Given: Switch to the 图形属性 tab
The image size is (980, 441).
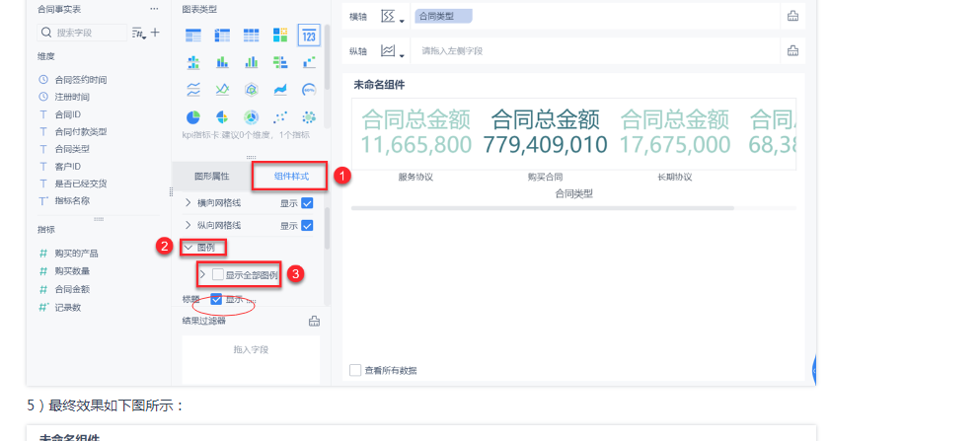Looking at the screenshot, I should [212, 177].
